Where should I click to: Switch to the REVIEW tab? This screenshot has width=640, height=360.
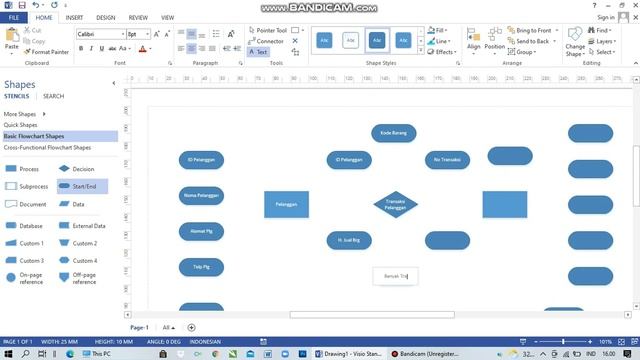point(138,18)
